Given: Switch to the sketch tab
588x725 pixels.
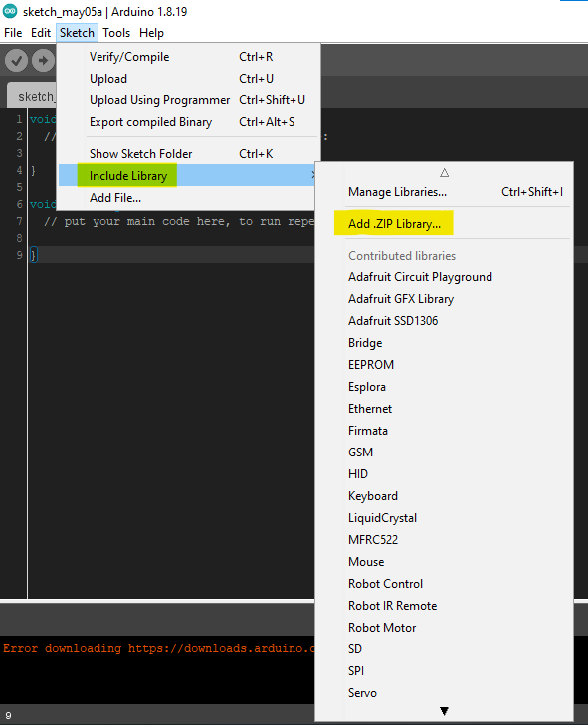Looking at the screenshot, I should tap(33, 96).
